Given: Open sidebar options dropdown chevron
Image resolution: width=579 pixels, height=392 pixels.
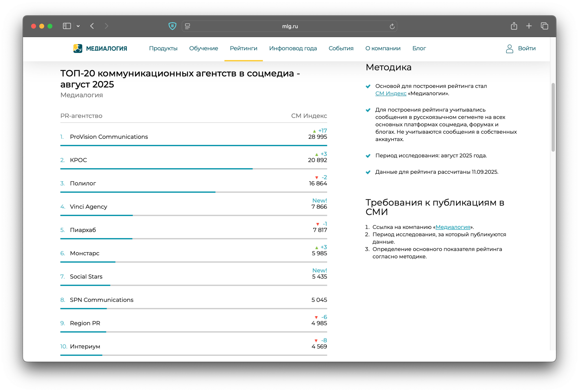Looking at the screenshot, I should pyautogui.click(x=78, y=26).
